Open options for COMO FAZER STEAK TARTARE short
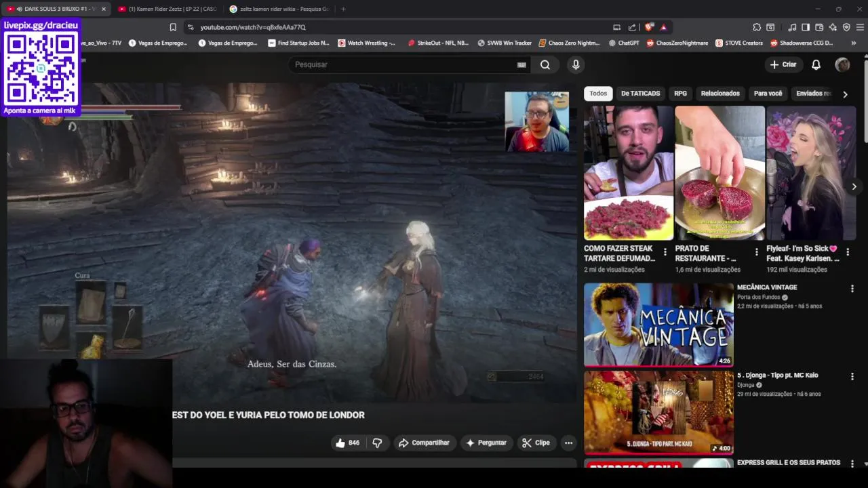Viewport: 868px width, 488px height. (665, 252)
